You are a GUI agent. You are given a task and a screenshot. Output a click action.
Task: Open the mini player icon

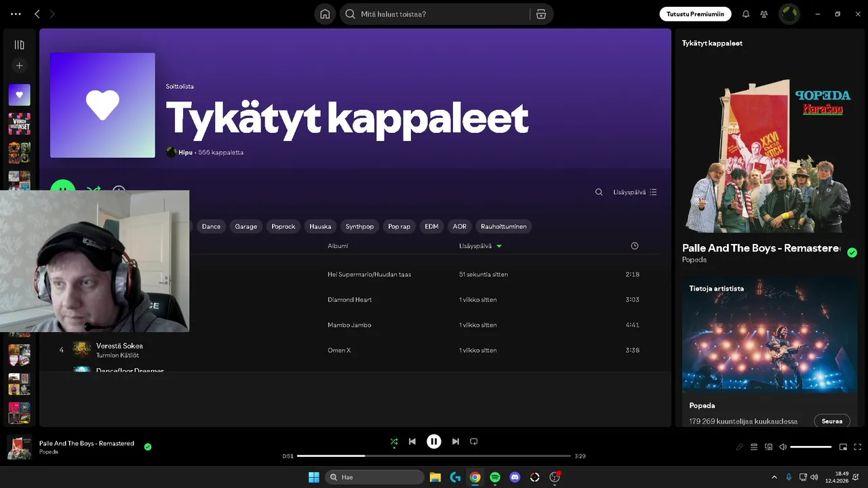[x=844, y=447]
